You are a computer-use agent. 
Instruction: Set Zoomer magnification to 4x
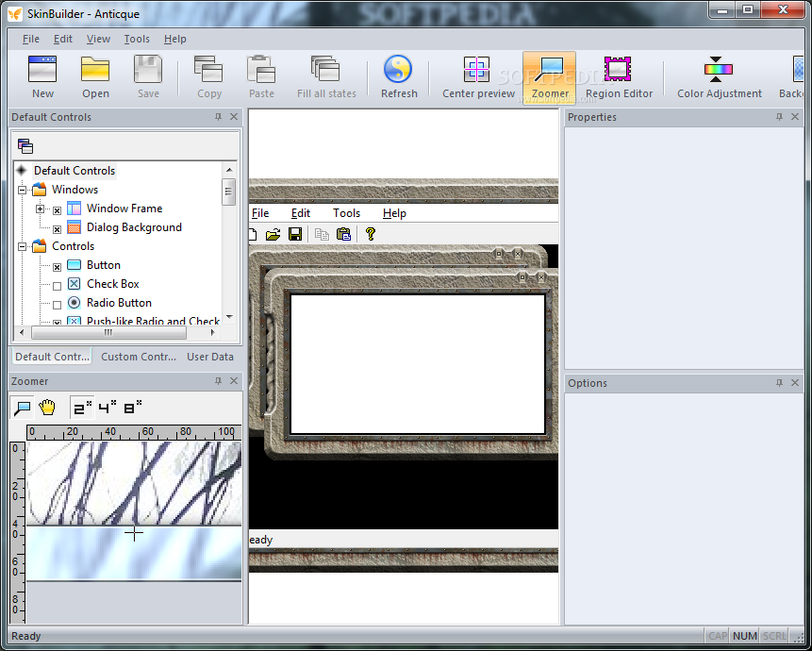click(107, 409)
